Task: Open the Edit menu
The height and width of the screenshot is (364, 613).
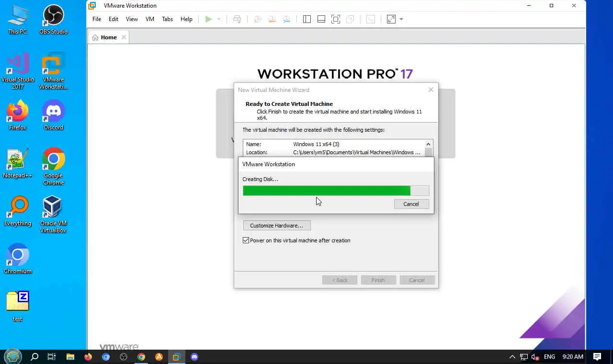Action: (114, 19)
